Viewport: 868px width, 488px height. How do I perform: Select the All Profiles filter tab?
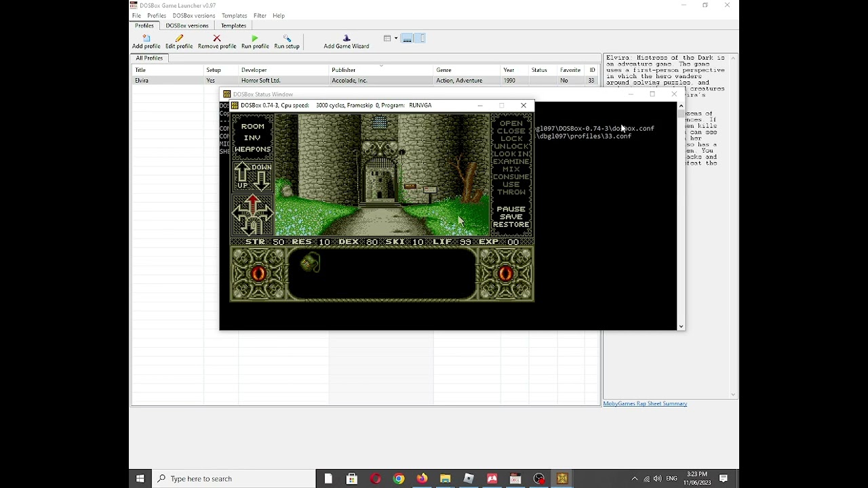coord(149,58)
